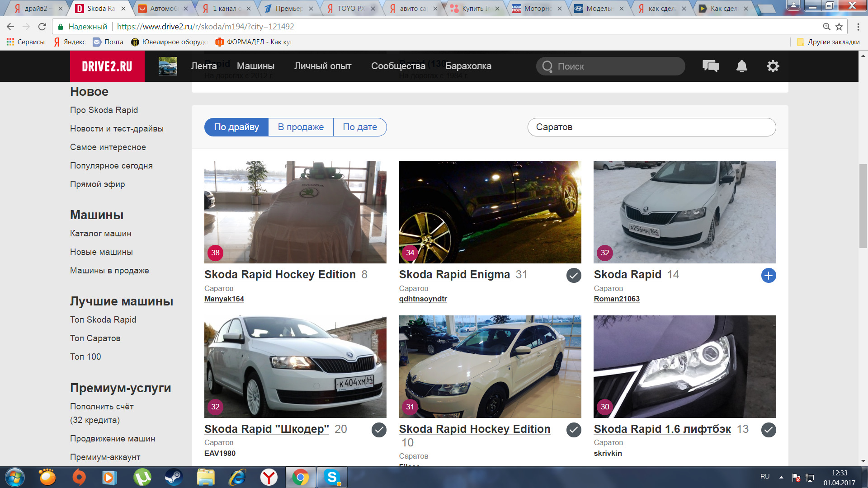Open user skrivkin profile

pyautogui.click(x=608, y=453)
